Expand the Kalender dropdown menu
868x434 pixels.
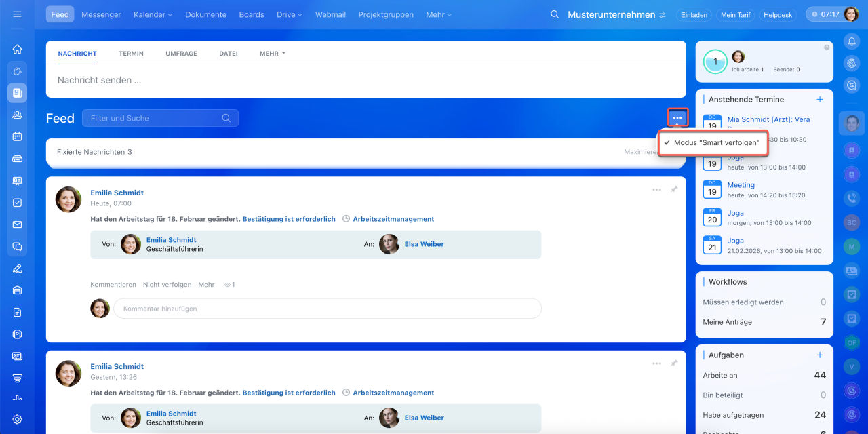coord(153,14)
